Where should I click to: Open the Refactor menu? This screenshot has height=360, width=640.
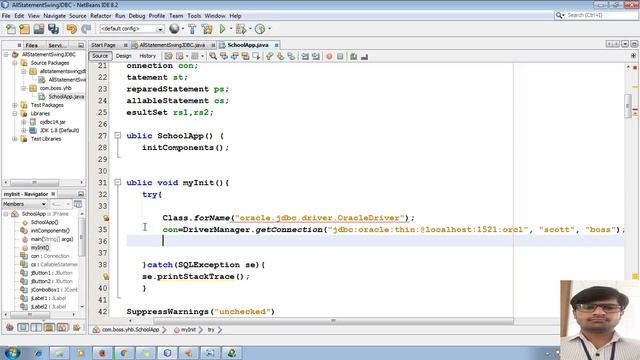tap(100, 16)
